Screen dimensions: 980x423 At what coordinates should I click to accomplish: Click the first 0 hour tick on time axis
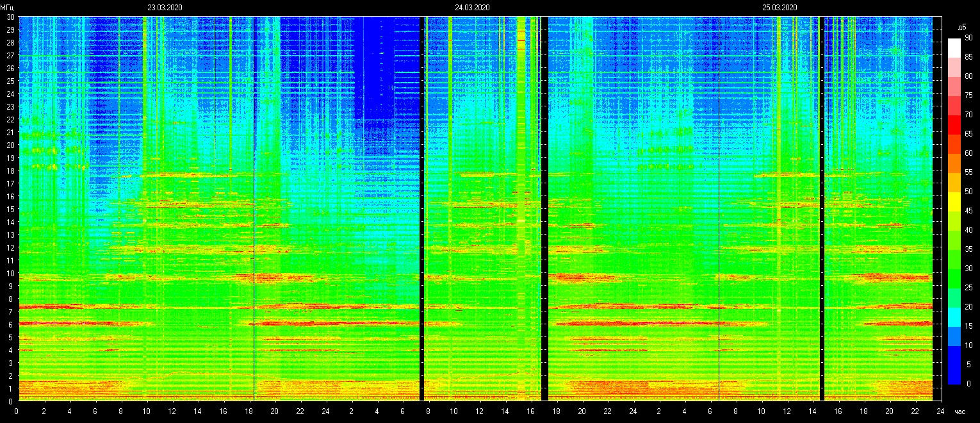18,411
